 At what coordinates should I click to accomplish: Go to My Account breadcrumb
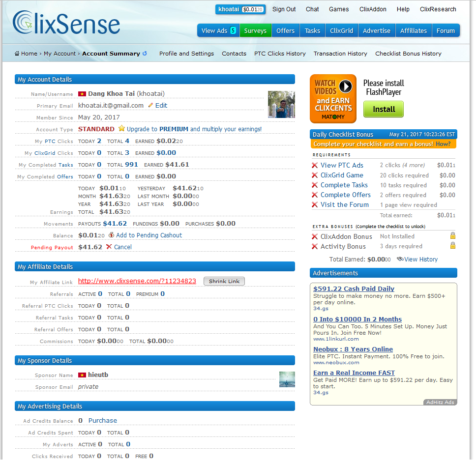point(59,54)
